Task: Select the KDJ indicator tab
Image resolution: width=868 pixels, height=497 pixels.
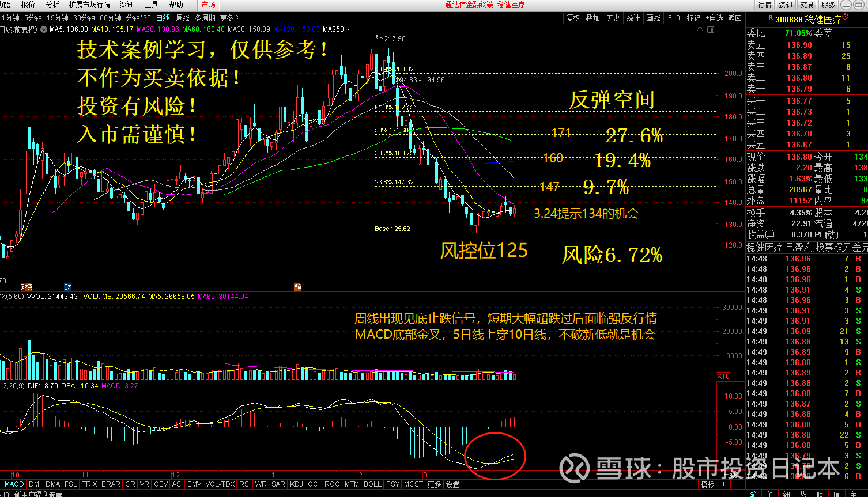Action: coord(296,484)
